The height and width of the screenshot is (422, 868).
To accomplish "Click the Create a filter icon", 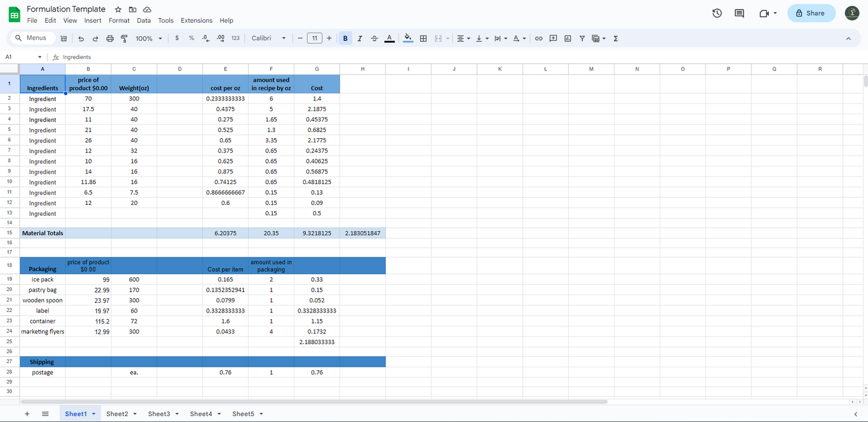I will (x=582, y=38).
